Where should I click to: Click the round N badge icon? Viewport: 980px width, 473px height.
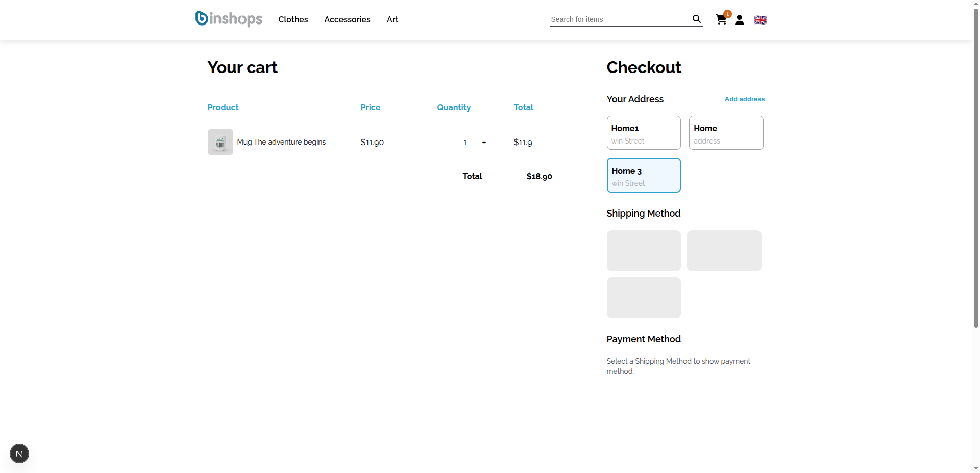pyautogui.click(x=19, y=454)
